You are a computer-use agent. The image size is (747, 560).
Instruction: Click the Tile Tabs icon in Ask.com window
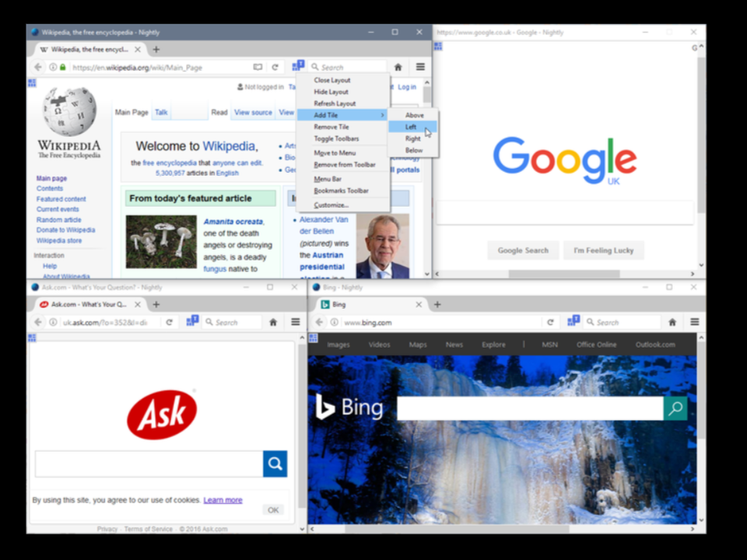pyautogui.click(x=192, y=321)
